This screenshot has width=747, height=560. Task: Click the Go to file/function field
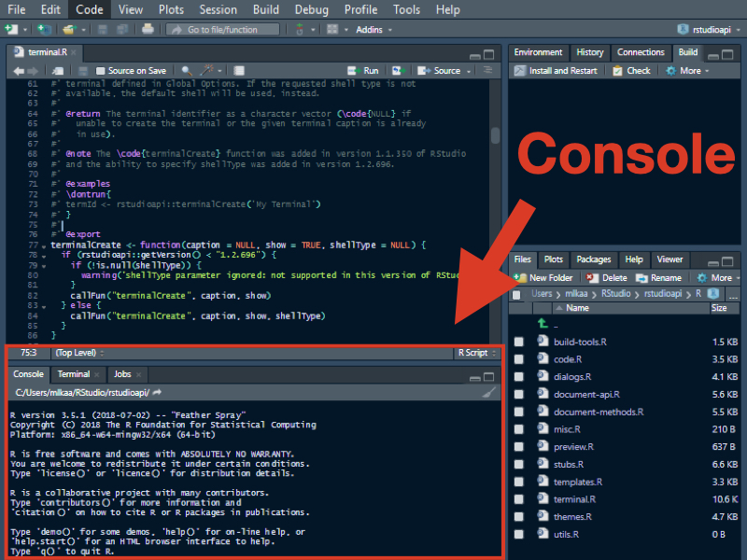point(222,30)
